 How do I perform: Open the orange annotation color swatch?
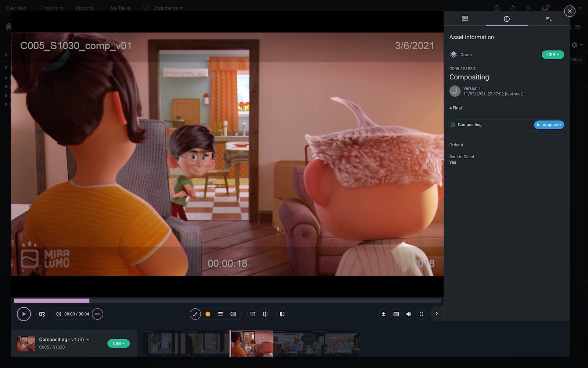click(x=208, y=314)
